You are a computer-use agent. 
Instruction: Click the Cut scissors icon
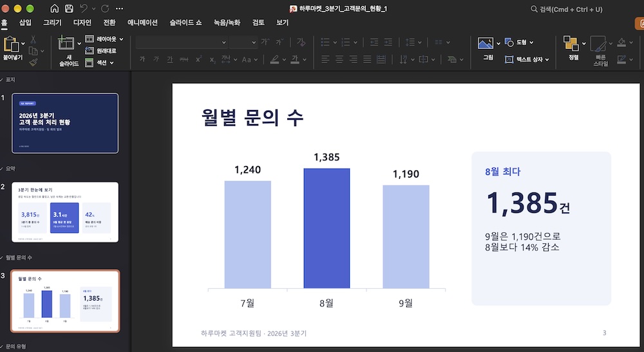coord(33,40)
